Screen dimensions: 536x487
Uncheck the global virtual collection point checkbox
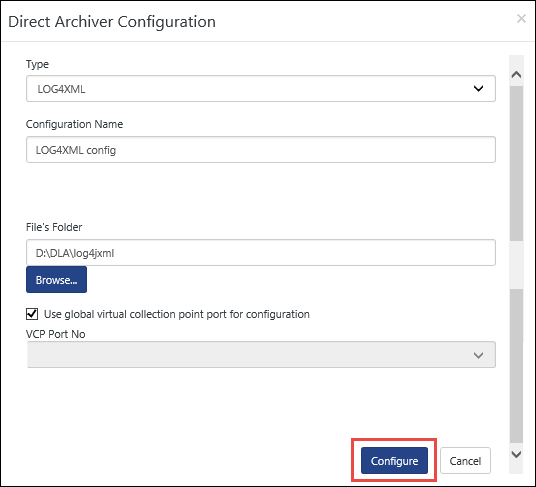(32, 314)
